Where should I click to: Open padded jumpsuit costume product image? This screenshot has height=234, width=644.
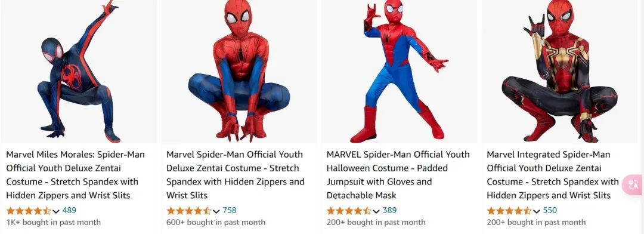click(399, 72)
